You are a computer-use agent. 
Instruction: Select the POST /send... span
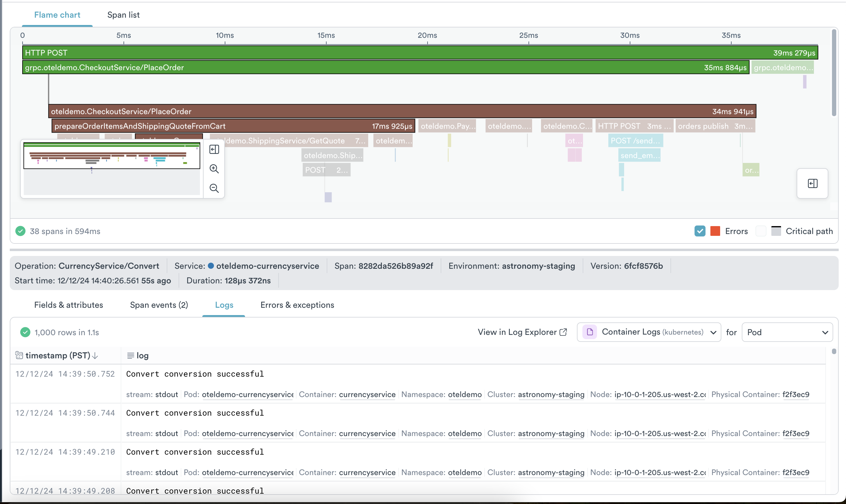click(635, 140)
